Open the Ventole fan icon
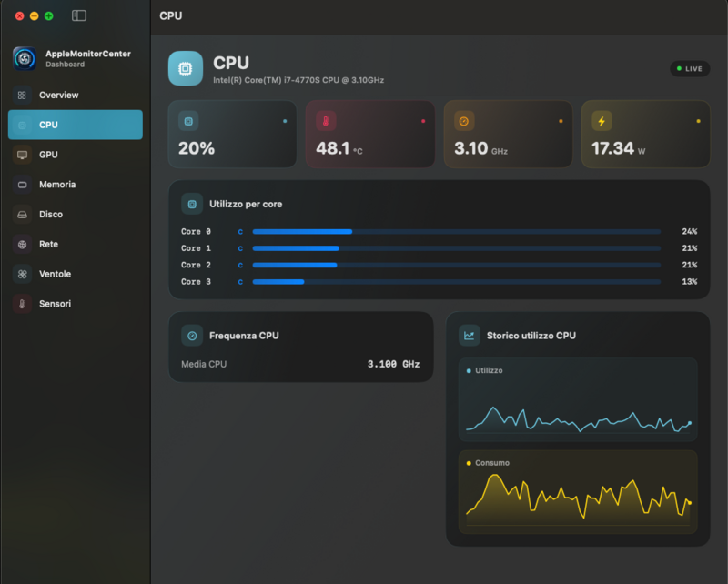This screenshot has width=728, height=584. 22,274
